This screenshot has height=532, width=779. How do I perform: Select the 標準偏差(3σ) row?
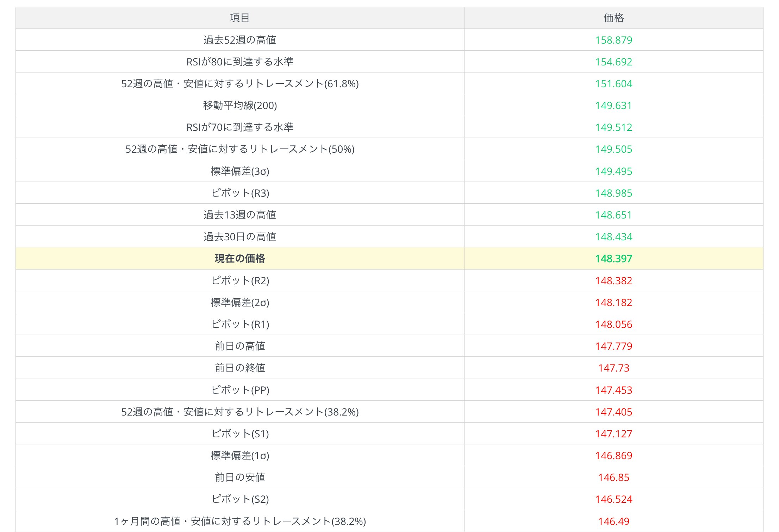240,171
